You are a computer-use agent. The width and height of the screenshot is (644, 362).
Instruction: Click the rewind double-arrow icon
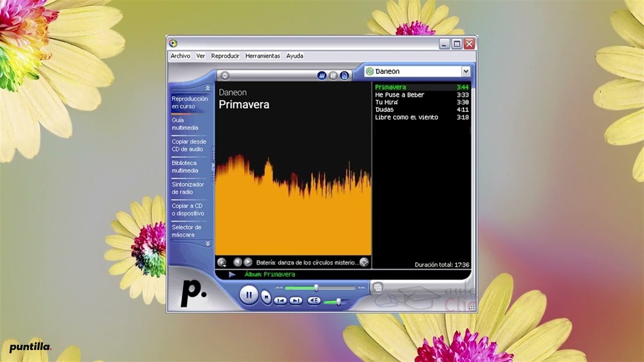[279, 288]
